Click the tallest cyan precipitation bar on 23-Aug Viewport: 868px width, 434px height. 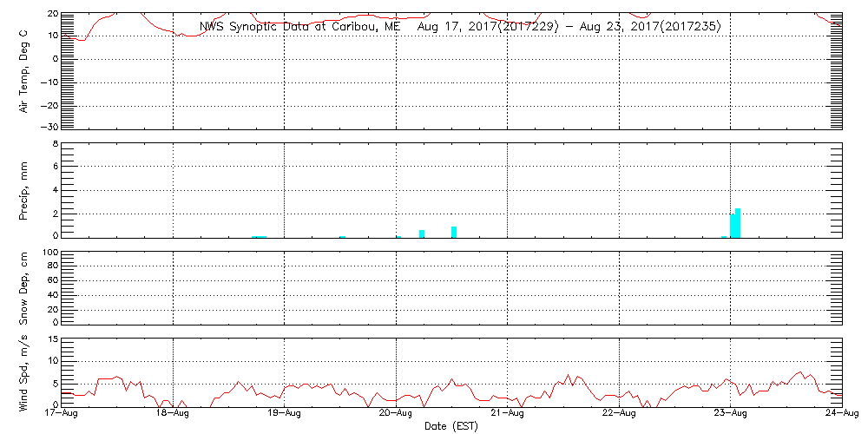tap(738, 223)
